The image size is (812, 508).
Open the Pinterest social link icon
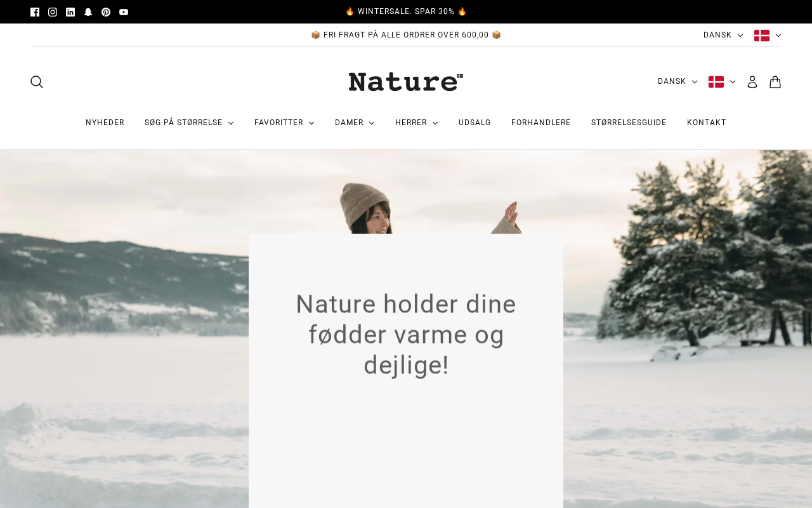tap(106, 12)
